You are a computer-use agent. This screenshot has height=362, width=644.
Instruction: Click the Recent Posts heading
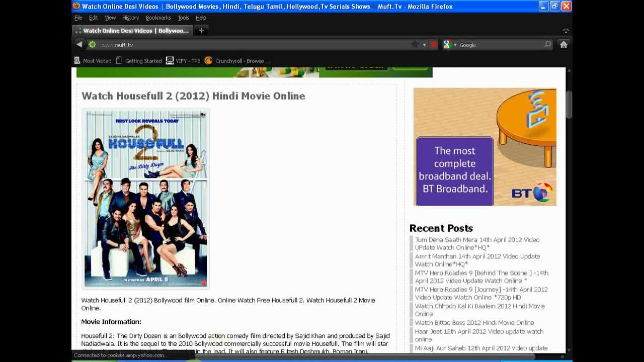pyautogui.click(x=441, y=228)
